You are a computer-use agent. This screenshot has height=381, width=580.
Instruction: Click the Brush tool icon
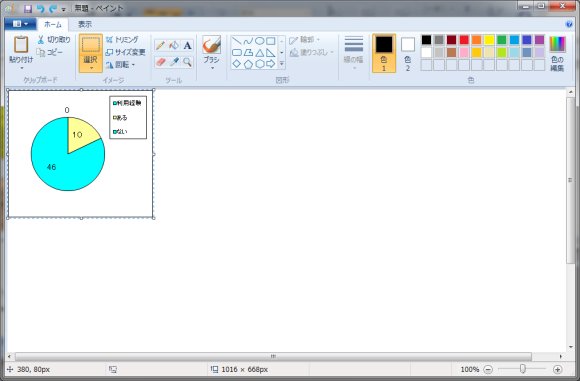tap(211, 45)
